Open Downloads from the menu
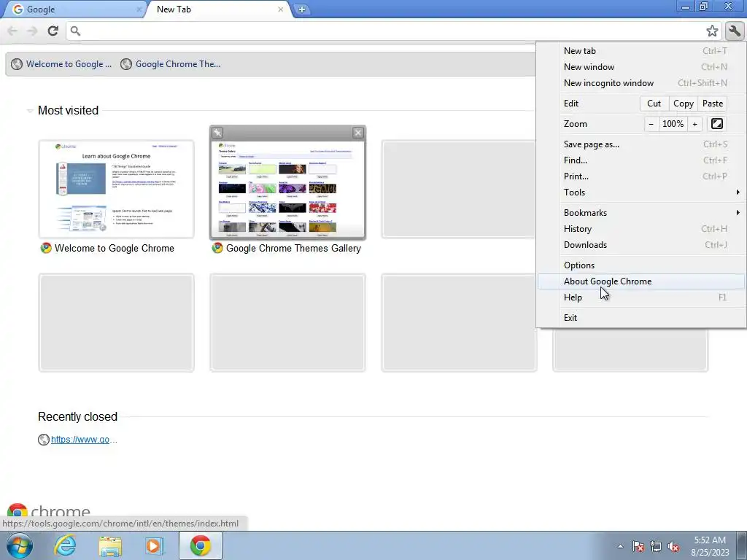The height and width of the screenshot is (560, 747). coord(641,245)
